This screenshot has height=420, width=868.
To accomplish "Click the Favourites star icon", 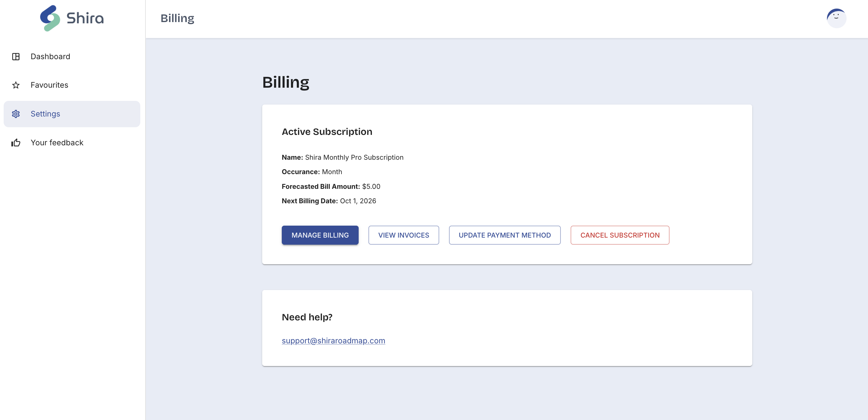I will click(x=16, y=85).
